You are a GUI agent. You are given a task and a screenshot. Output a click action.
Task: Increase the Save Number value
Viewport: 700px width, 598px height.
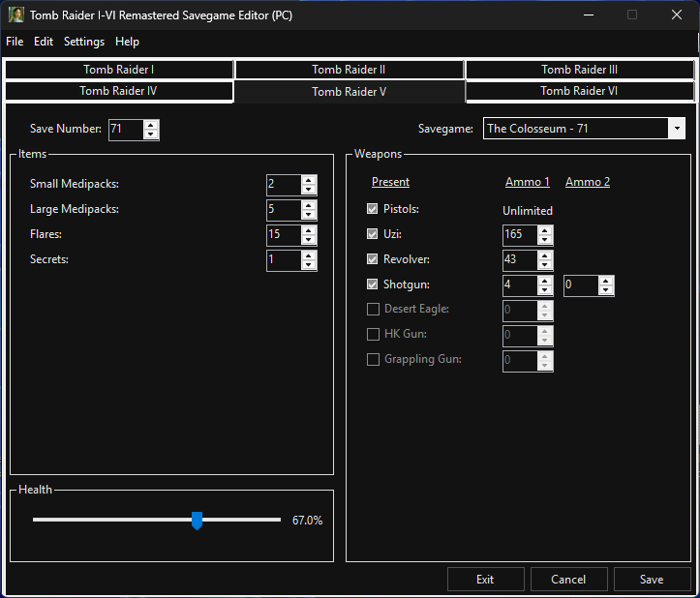point(151,125)
